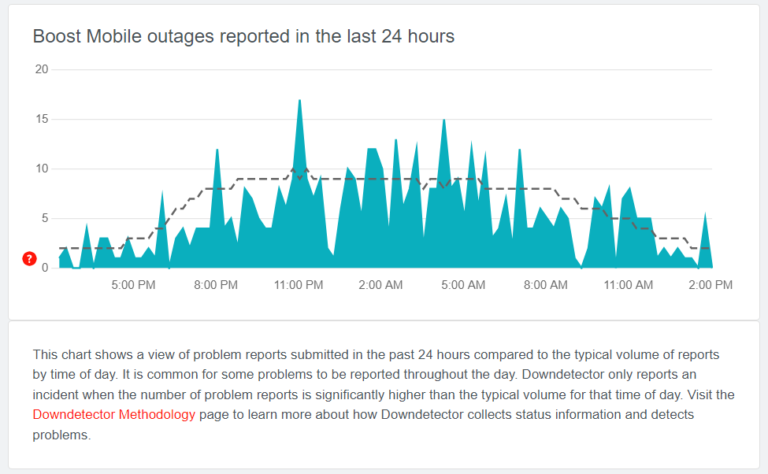The image size is (768, 474).
Task: Click the chart title about Boost Mobile outages
Action: click(243, 37)
